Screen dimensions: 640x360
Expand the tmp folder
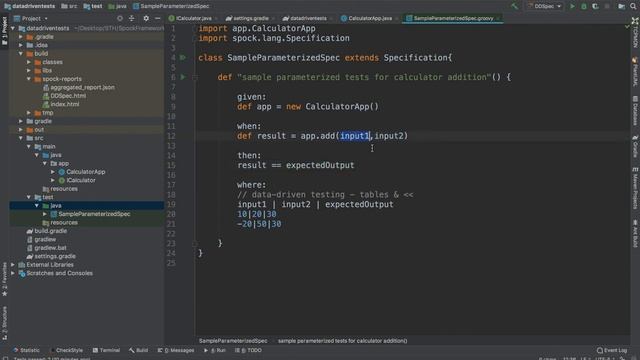click(29, 113)
